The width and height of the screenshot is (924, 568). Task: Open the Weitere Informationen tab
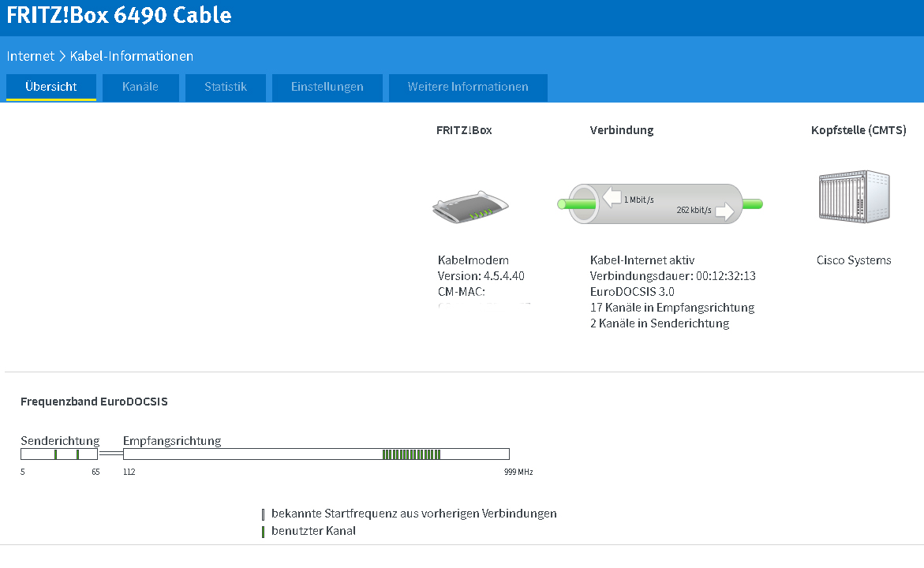coord(468,87)
